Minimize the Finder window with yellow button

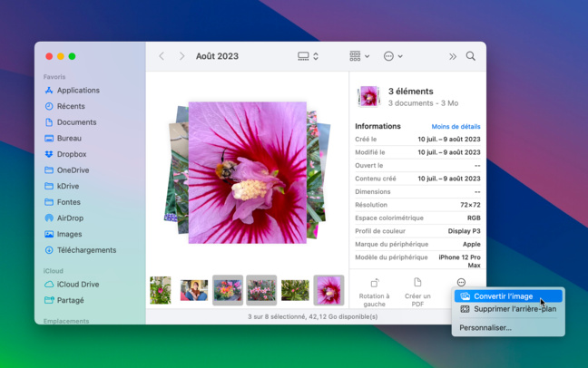pyautogui.click(x=61, y=56)
